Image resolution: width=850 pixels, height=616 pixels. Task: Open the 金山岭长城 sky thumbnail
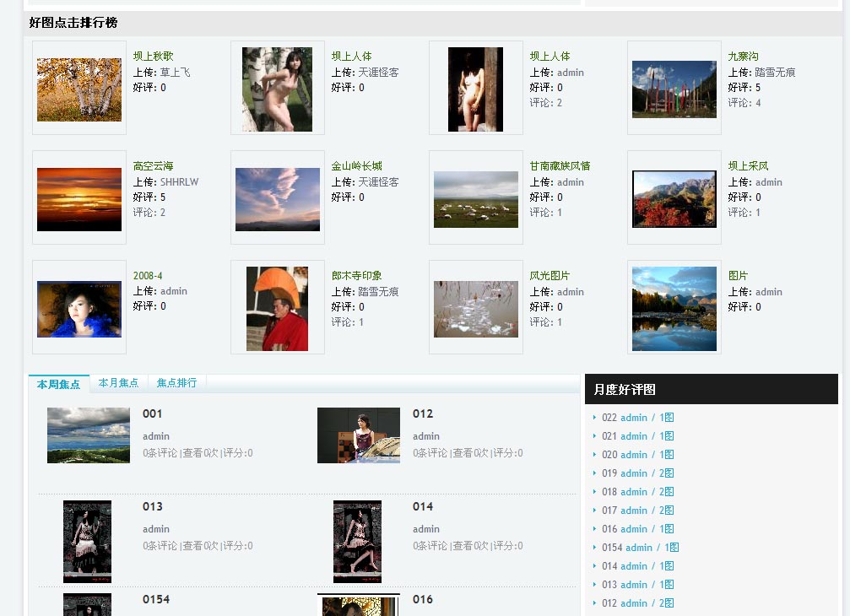tap(277, 199)
